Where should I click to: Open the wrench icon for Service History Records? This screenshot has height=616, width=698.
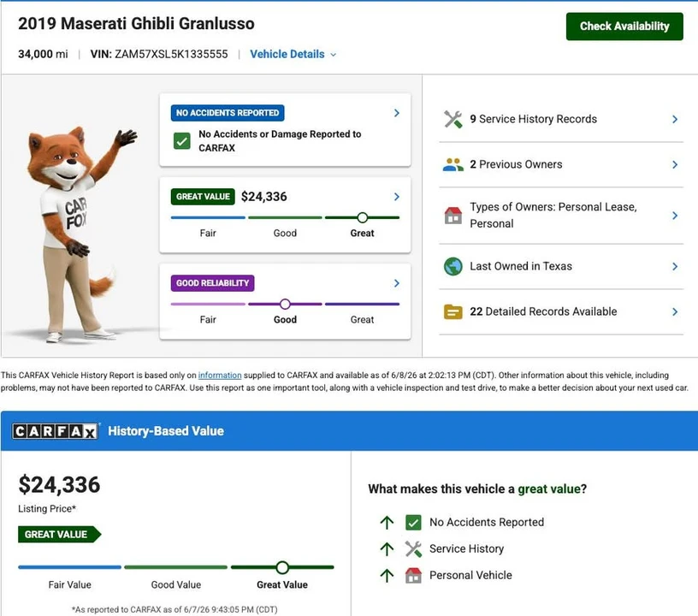coord(453,119)
